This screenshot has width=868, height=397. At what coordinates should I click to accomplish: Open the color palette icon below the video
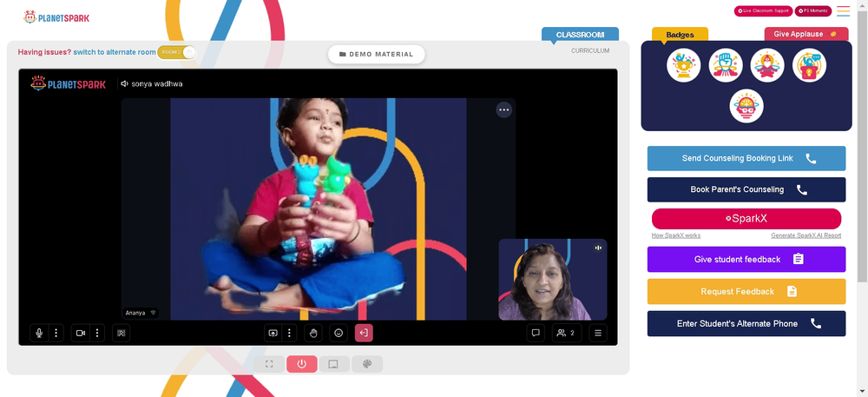coord(366,364)
